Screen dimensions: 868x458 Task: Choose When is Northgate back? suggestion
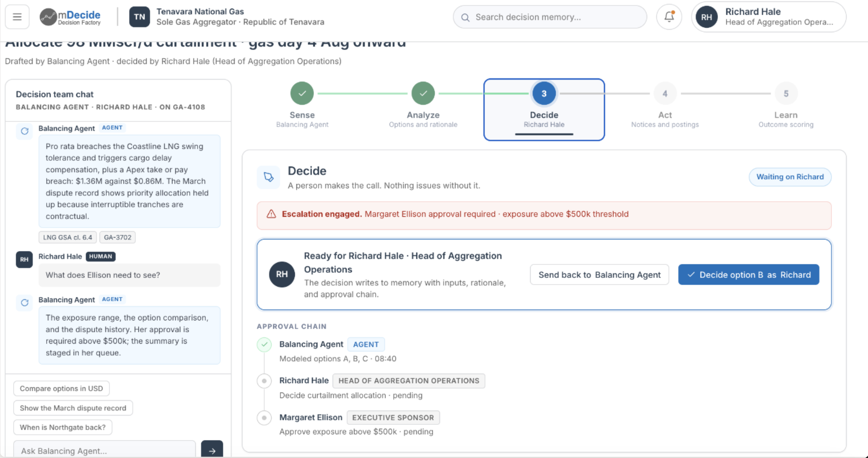tap(63, 427)
